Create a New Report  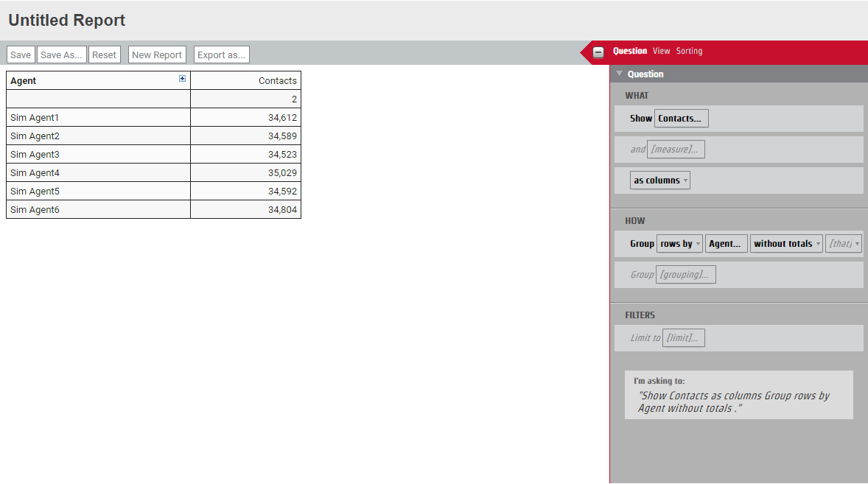[157, 55]
